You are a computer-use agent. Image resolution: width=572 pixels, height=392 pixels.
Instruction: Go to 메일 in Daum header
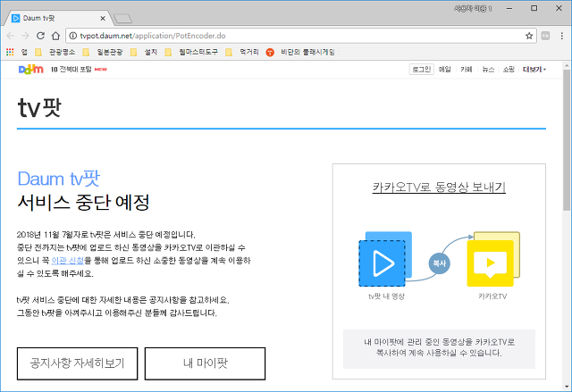coord(445,70)
